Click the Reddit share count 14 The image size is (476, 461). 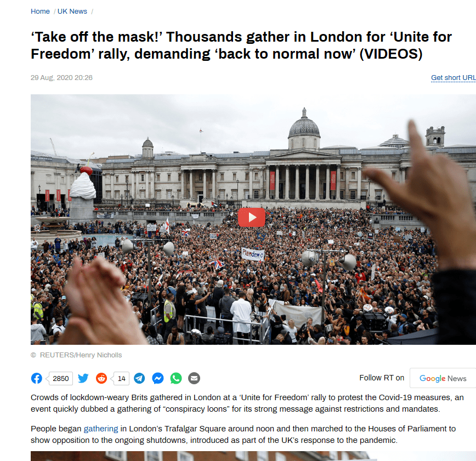(121, 378)
